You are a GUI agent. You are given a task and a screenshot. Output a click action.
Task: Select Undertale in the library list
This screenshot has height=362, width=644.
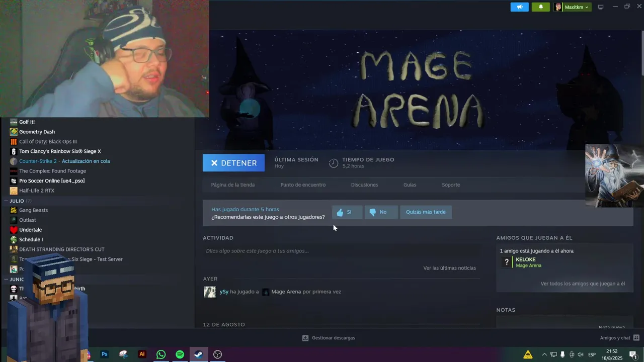click(30, 230)
